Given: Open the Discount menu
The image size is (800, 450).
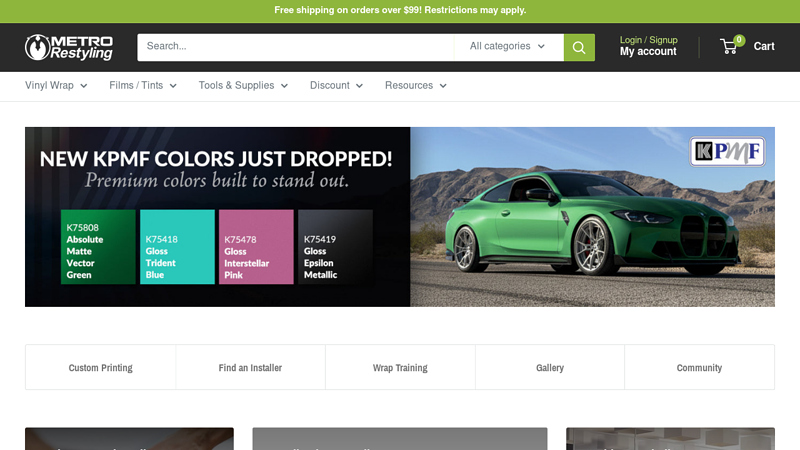Looking at the screenshot, I should 336,86.
